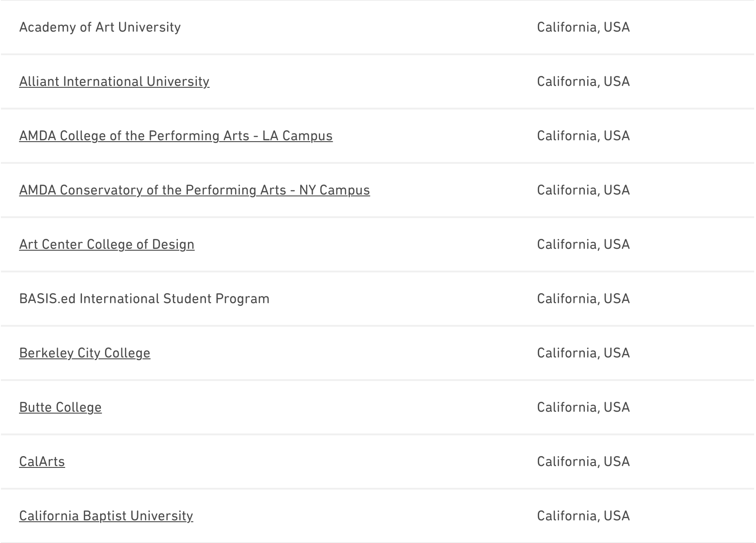Screen dimensions: 756x543
Task: Click the location beside Berkeley City College
Action: click(583, 353)
